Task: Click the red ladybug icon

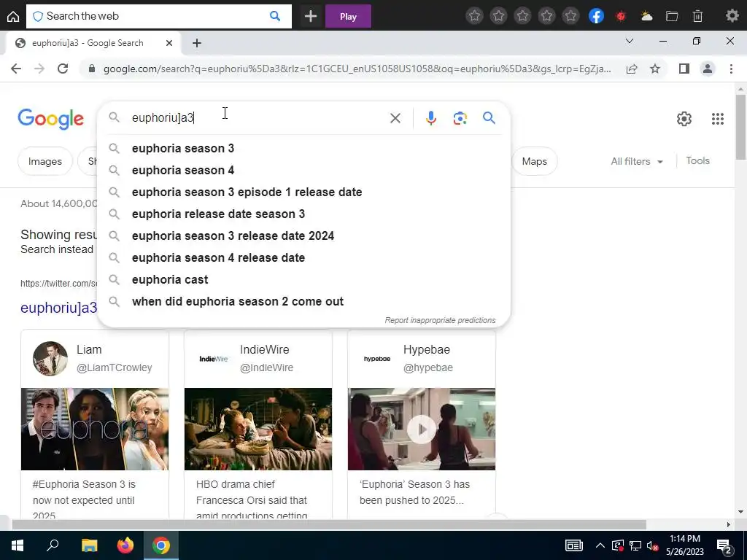Action: 621,16
